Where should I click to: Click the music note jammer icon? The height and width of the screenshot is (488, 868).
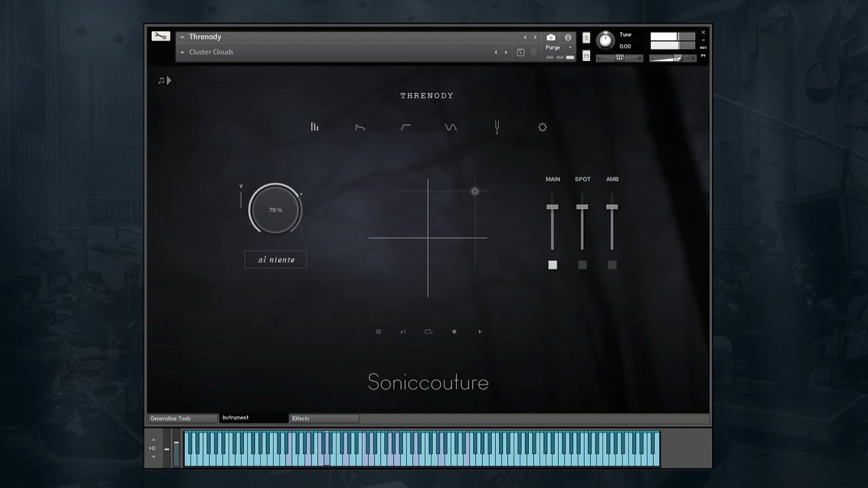[x=164, y=80]
